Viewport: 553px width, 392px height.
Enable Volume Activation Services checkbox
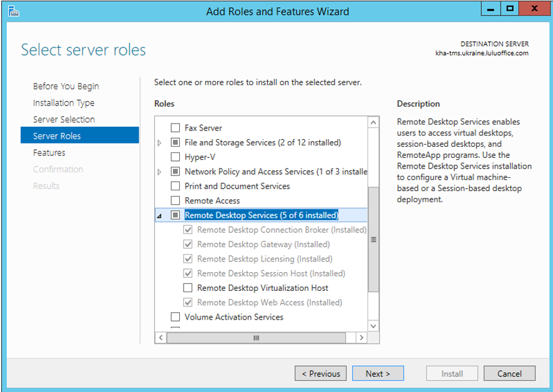175,317
